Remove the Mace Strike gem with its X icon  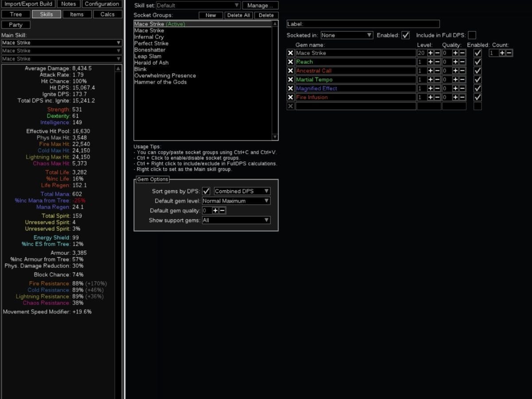[x=291, y=53]
